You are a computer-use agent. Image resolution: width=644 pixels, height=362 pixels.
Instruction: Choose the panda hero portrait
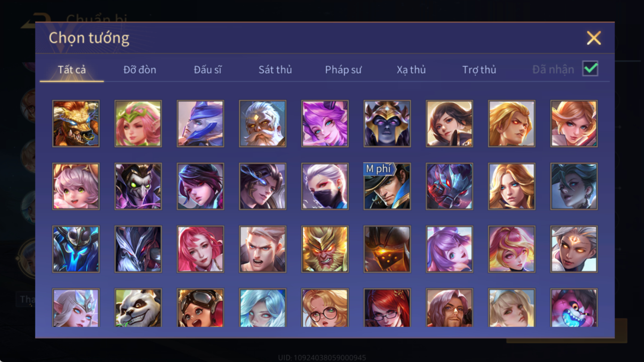(138, 308)
